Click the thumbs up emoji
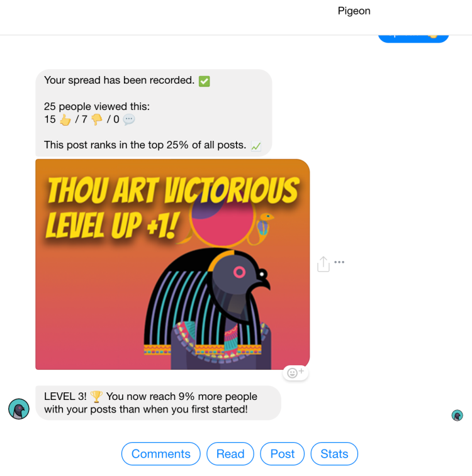 65,119
